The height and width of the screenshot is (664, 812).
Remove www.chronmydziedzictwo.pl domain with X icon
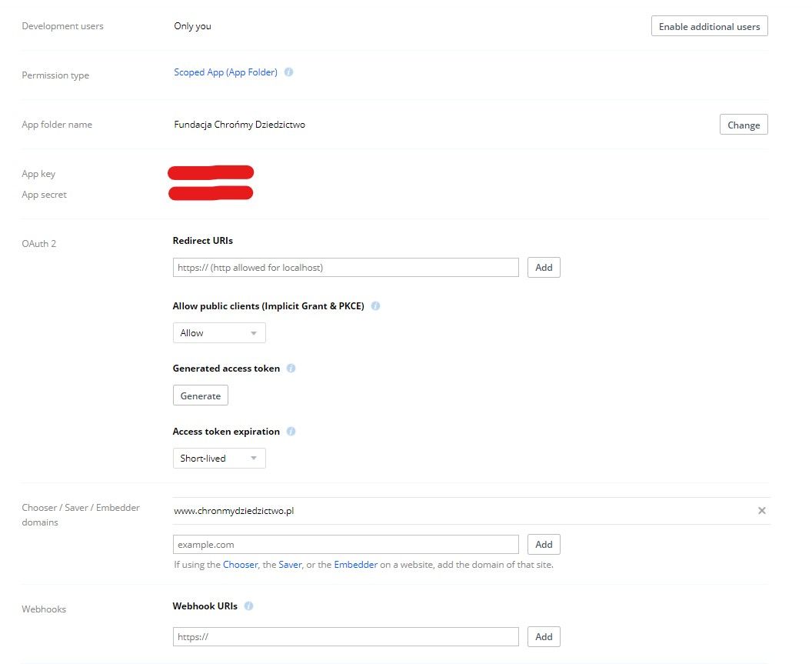pos(761,511)
